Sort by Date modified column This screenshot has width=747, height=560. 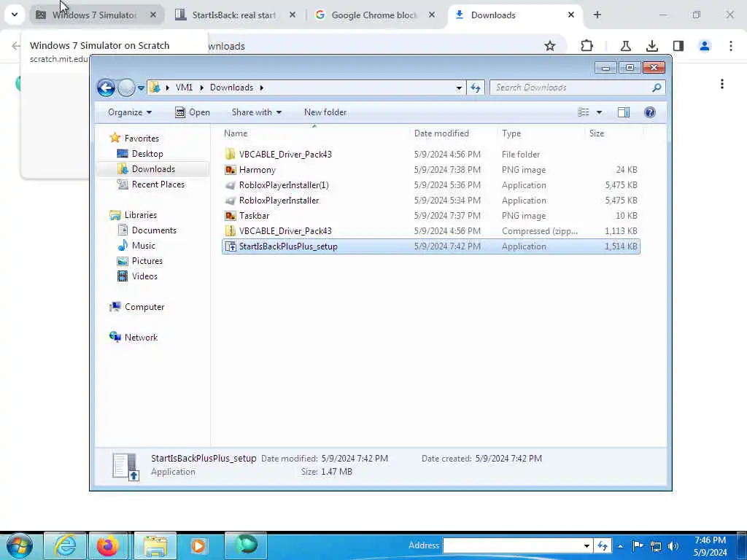[x=441, y=133]
